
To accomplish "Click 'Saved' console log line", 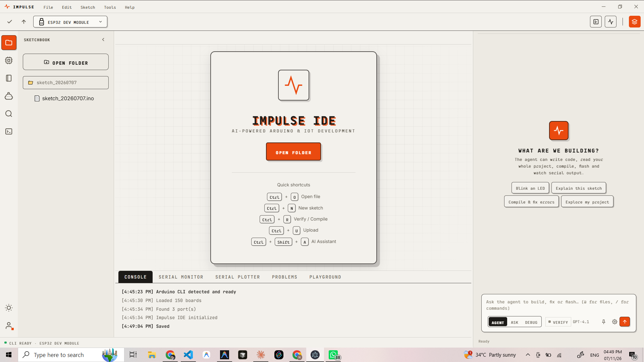I will click(x=146, y=326).
